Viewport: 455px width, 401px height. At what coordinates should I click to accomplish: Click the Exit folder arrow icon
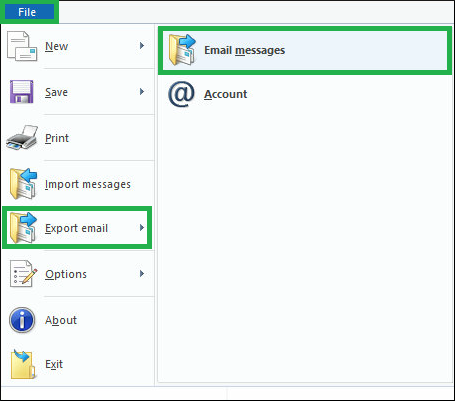pos(23,364)
